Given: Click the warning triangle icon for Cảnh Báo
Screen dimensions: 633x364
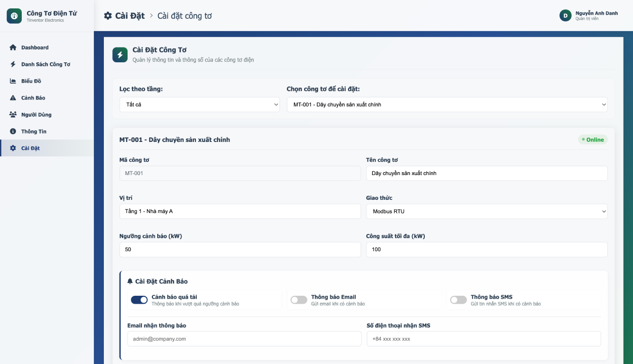Looking at the screenshot, I should (13, 98).
